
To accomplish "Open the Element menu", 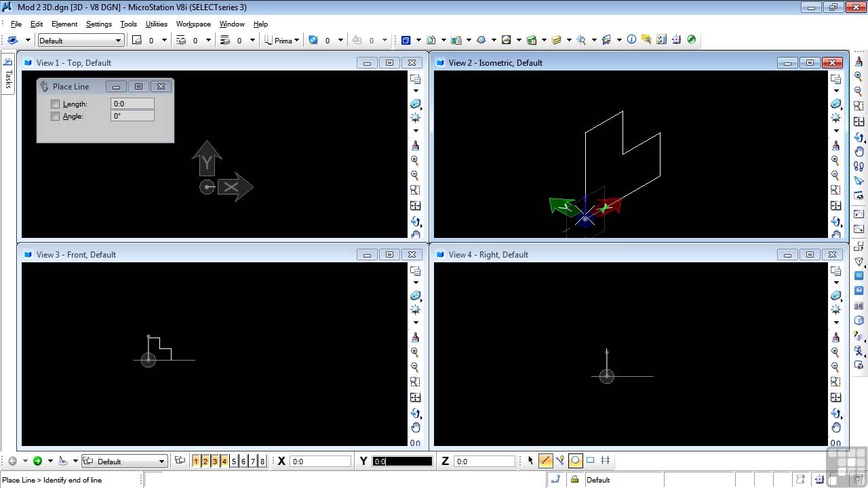I will pyautogui.click(x=64, y=24).
